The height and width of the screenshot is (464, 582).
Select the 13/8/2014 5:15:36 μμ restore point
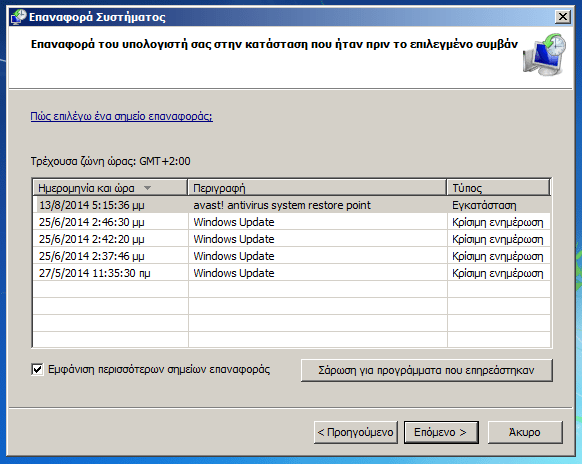291,205
